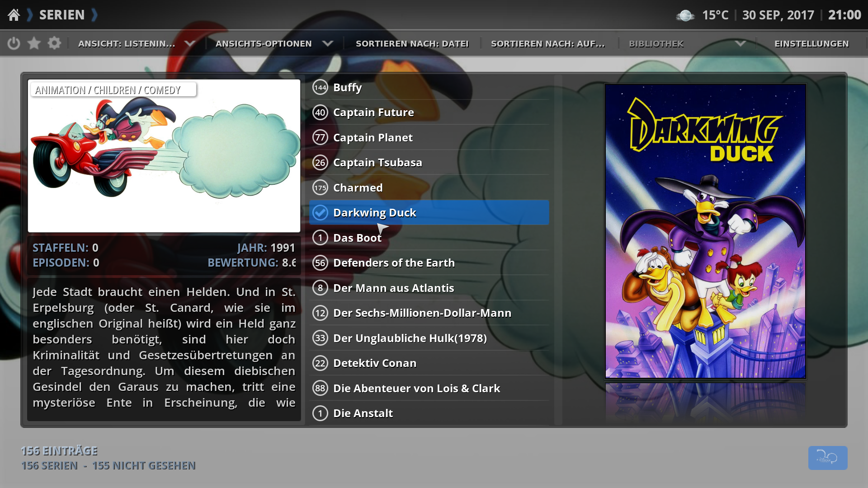Click the Disney studio logo icon
This screenshot has width=868, height=488.
point(828,458)
